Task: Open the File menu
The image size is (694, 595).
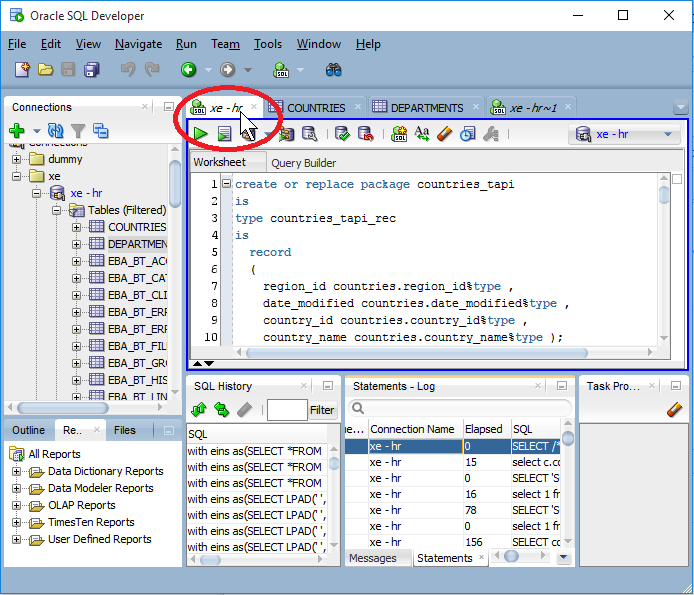Action: tap(17, 44)
